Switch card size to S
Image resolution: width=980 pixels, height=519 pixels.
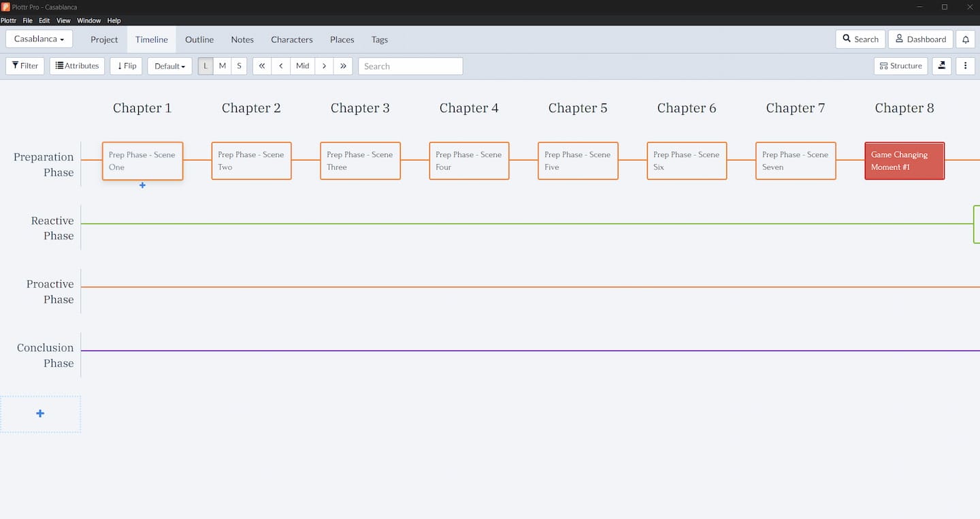[239, 65]
